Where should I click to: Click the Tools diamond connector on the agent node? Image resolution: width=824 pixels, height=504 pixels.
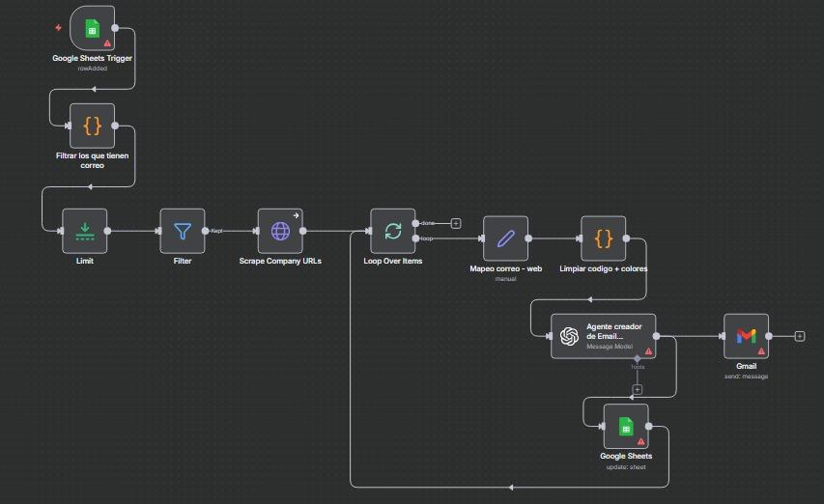(637, 358)
